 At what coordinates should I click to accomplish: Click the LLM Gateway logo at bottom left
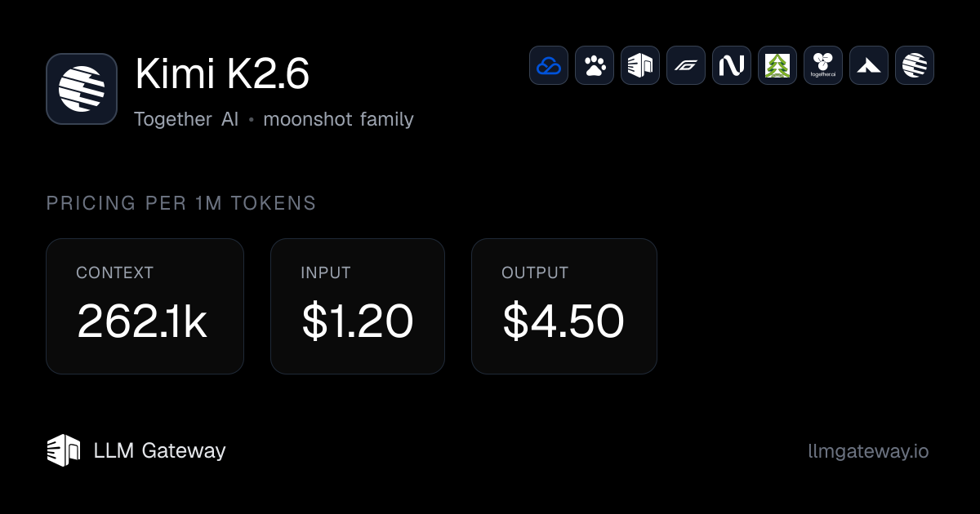point(64,450)
